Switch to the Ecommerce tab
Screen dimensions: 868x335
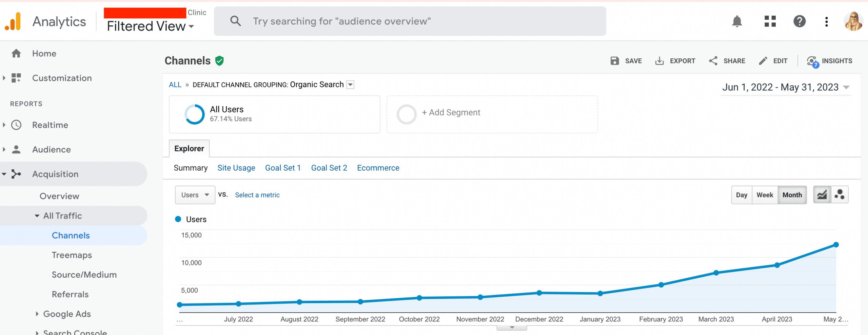pyautogui.click(x=378, y=168)
